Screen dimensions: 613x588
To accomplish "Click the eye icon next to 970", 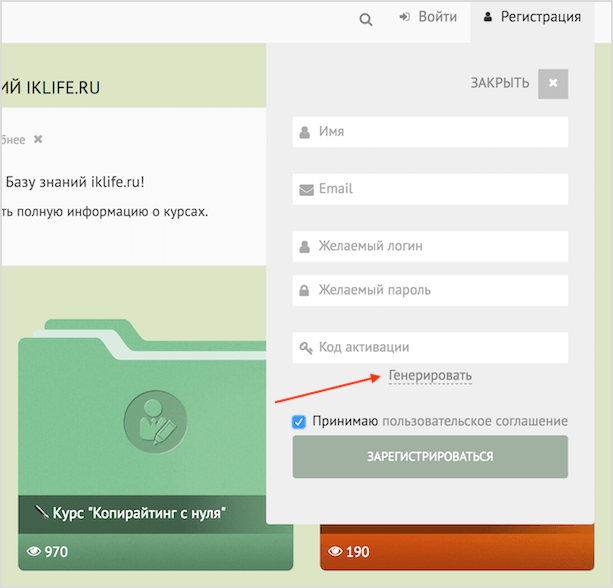I will point(34,552).
